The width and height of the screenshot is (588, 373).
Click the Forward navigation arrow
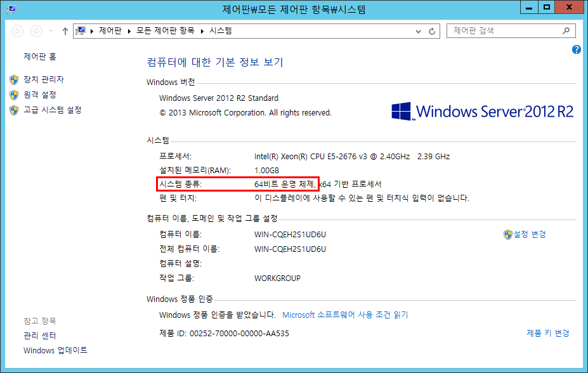pos(36,30)
